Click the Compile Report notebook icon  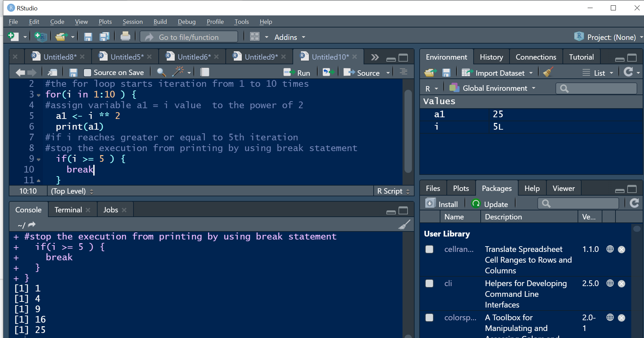pyautogui.click(x=205, y=72)
